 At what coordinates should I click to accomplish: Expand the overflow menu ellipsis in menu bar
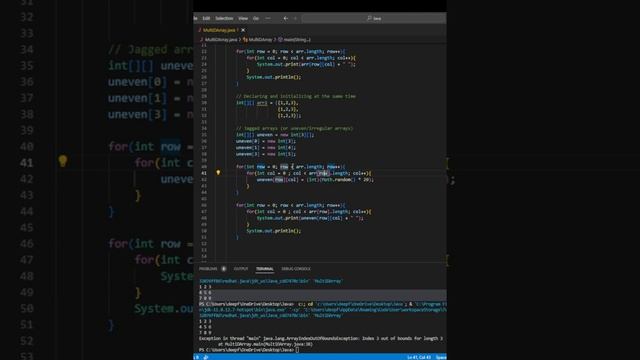click(268, 18)
